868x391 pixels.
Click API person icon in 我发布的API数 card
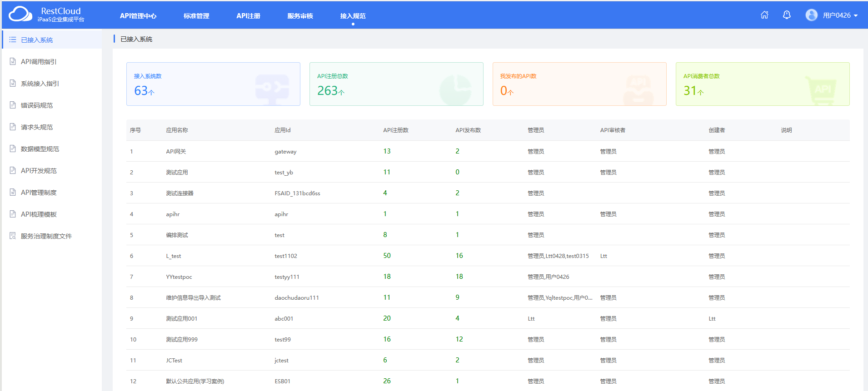[x=638, y=90]
